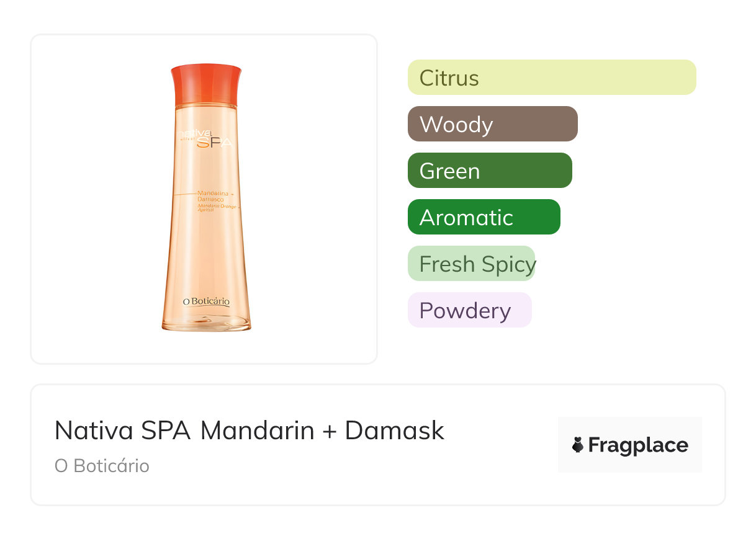Screen dimensions: 756x536
Task: Click the Mandarin Orange Apricot text on the bottle
Action: click(x=218, y=208)
